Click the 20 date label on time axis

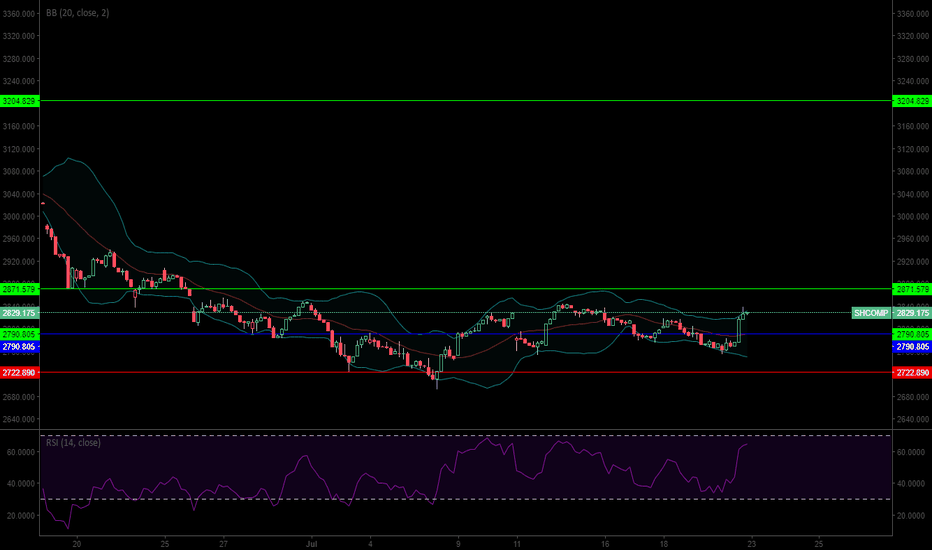pos(77,543)
